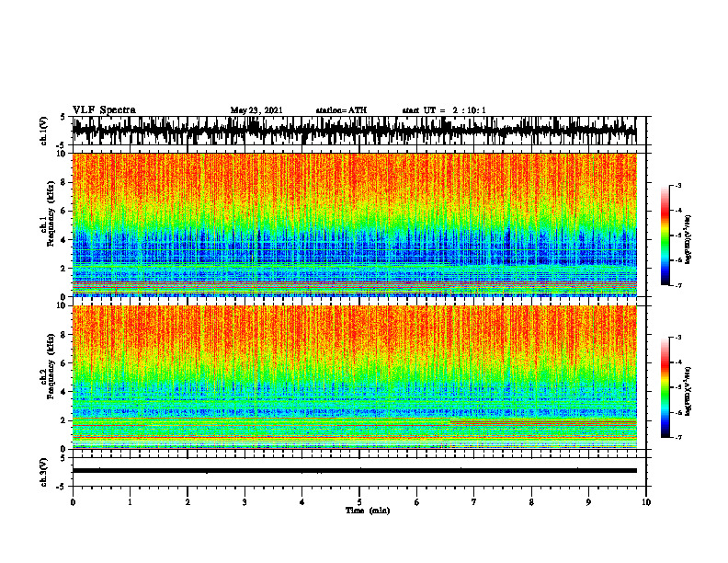The width and height of the screenshot is (728, 563).
Task: Click the ch.1 spectrogram colorbar
Action: (x=665, y=236)
